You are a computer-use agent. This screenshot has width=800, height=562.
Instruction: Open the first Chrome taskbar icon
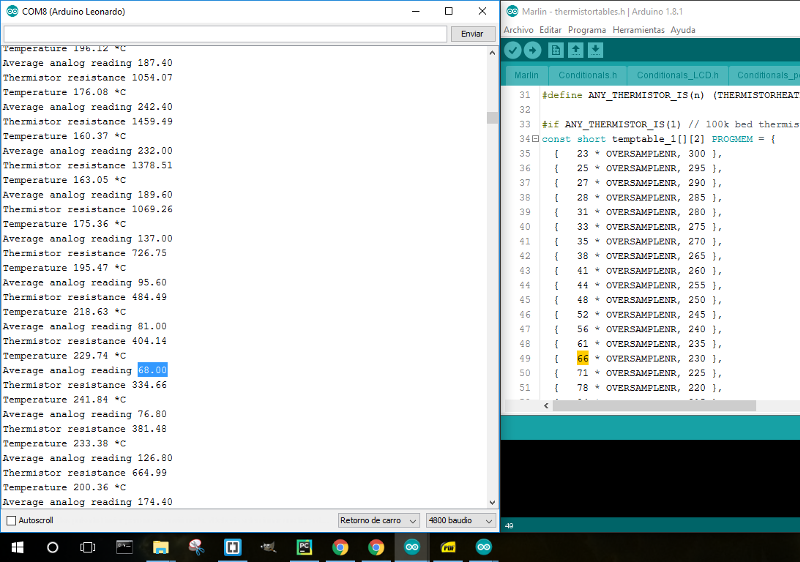340,547
